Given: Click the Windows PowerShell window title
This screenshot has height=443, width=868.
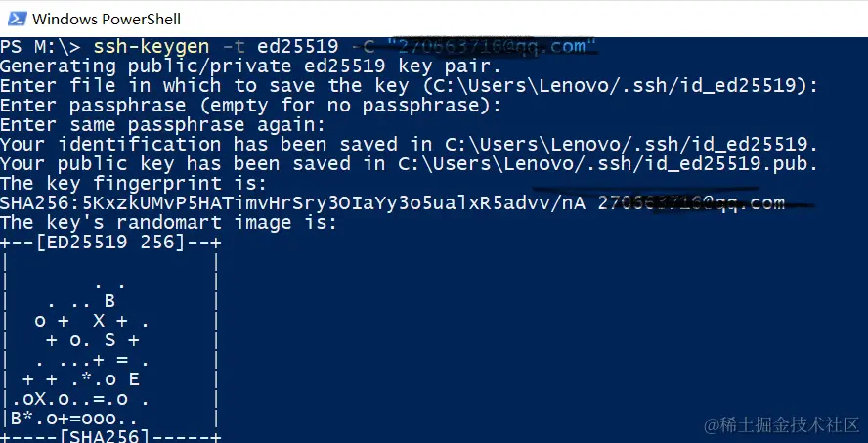Looking at the screenshot, I should pos(107,19).
